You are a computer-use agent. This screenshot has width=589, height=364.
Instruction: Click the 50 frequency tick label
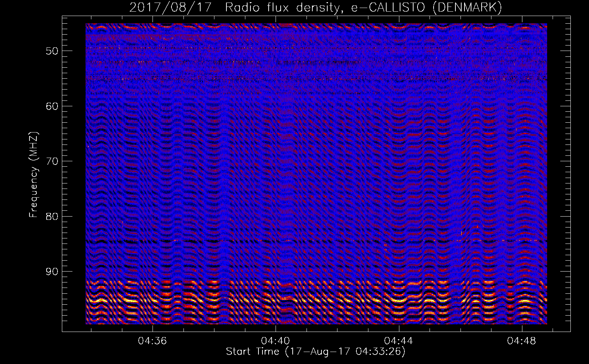pos(52,51)
